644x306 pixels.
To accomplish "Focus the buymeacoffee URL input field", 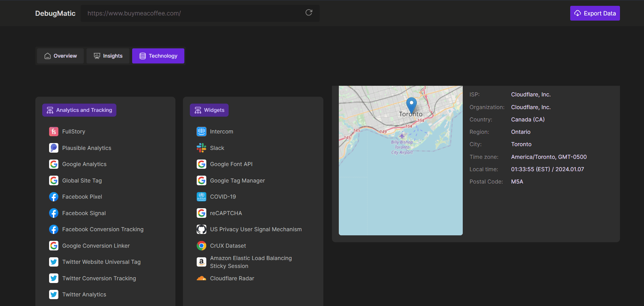I will (200, 13).
